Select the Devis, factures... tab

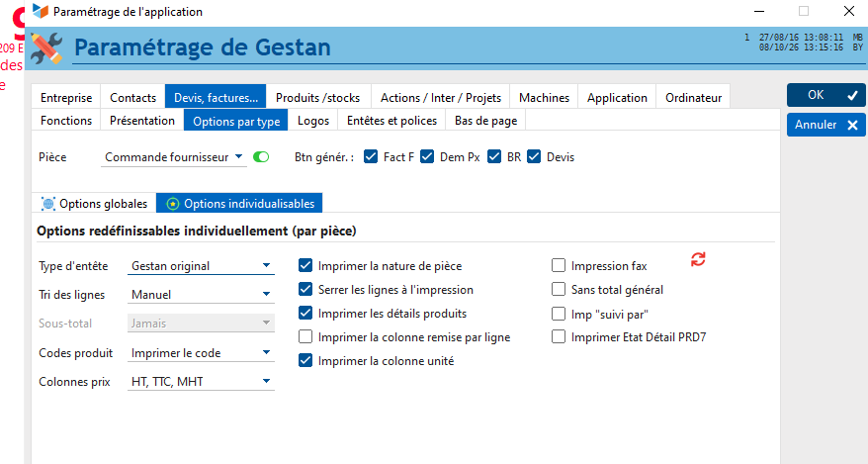pos(216,98)
